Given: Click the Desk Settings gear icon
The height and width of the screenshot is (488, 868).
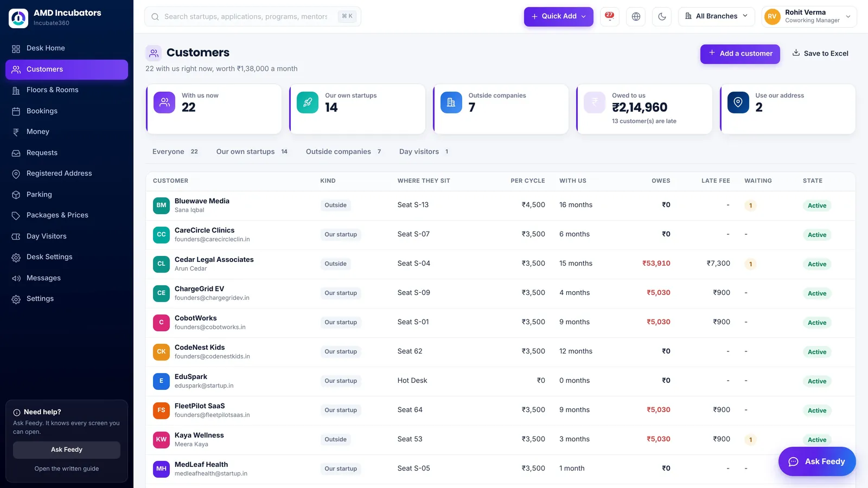Looking at the screenshot, I should click(16, 258).
